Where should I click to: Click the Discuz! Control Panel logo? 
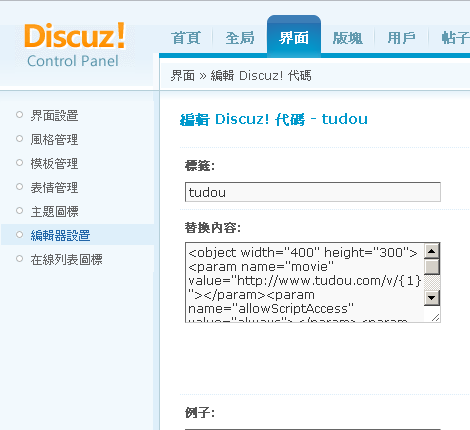coord(75,45)
